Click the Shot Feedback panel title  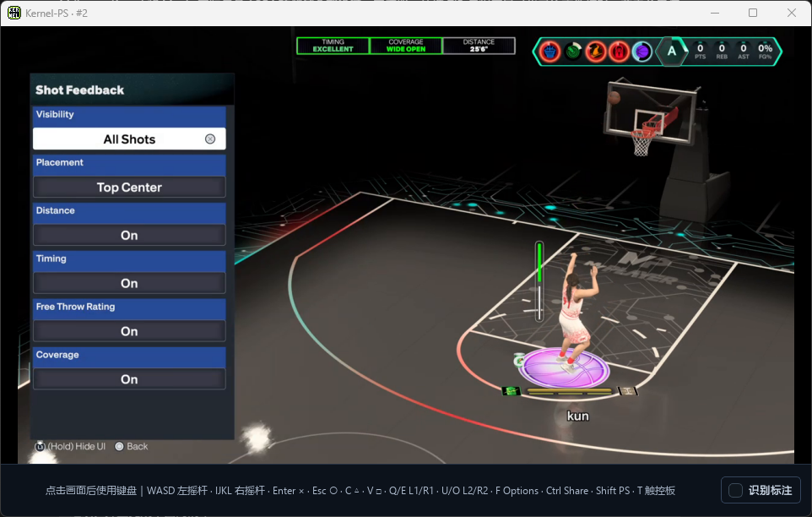pos(79,90)
